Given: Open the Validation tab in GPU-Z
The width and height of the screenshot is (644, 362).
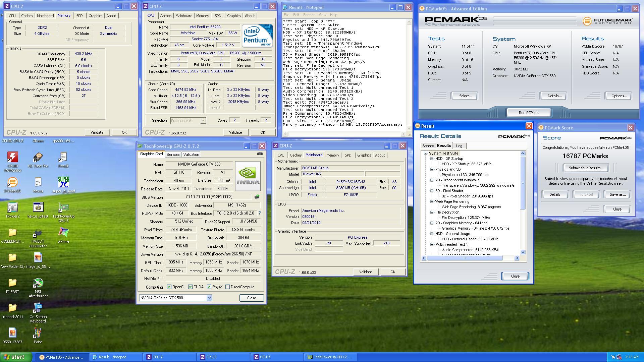Looking at the screenshot, I should pyautogui.click(x=191, y=155).
